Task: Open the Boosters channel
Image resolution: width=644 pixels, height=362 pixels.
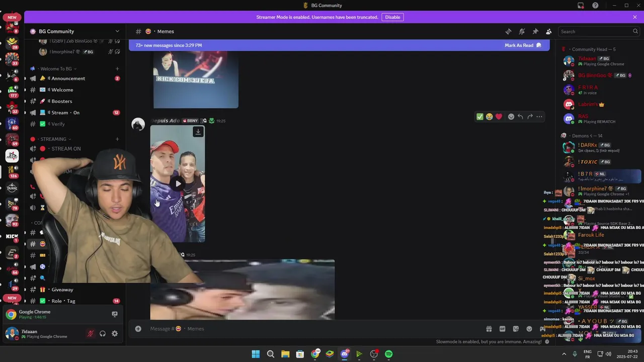Action: [75, 101]
